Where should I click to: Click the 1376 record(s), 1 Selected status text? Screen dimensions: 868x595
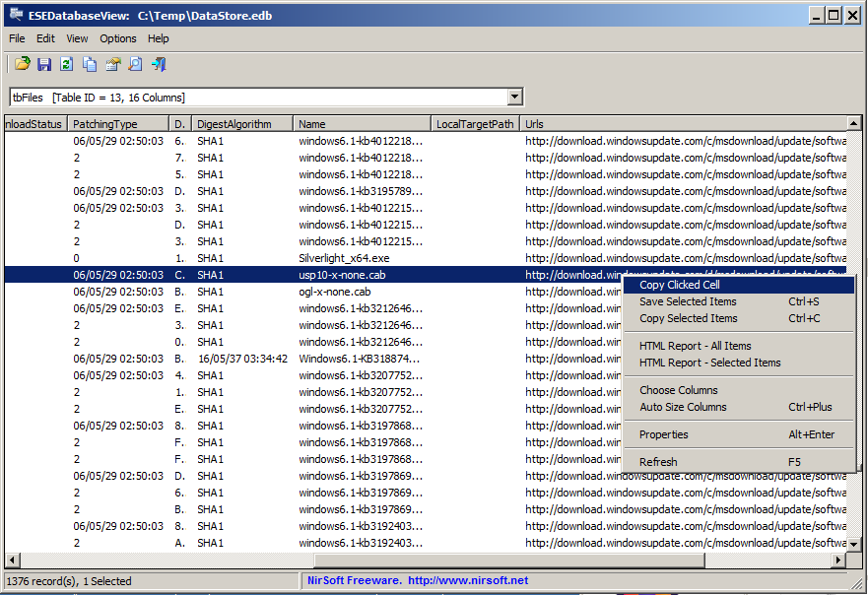pos(69,581)
